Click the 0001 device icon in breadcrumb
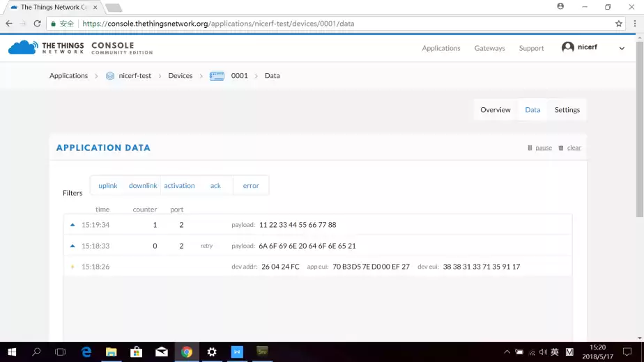 coord(217,76)
